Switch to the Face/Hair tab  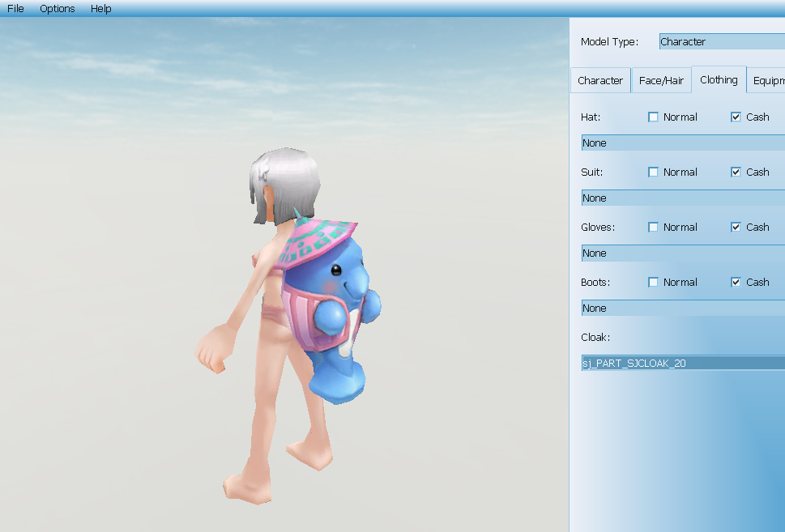coord(661,81)
